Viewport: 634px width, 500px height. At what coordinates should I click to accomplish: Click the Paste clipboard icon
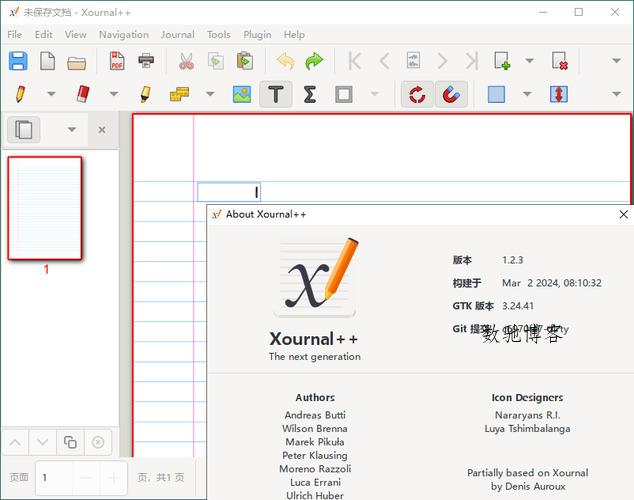(x=245, y=61)
